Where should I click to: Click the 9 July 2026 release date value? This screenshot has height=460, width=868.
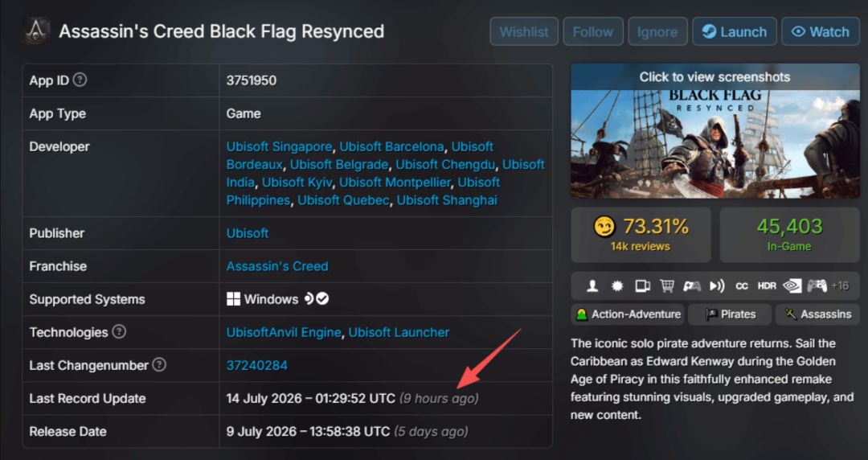pos(308,432)
